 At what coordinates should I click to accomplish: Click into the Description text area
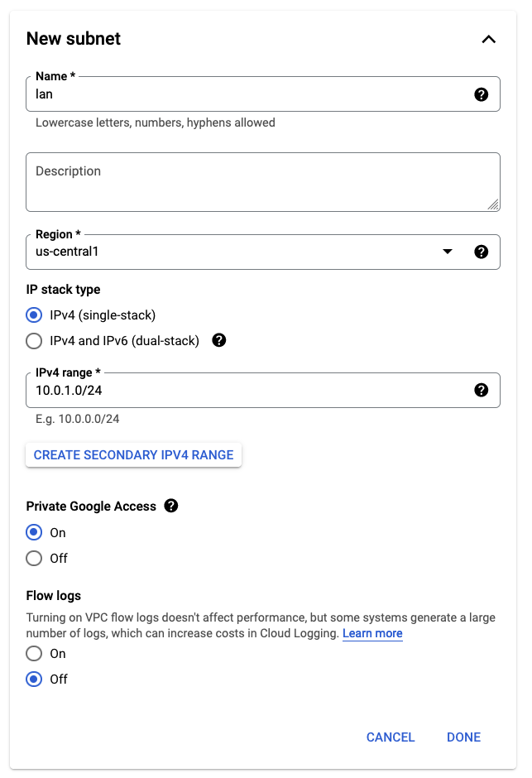[x=263, y=182]
